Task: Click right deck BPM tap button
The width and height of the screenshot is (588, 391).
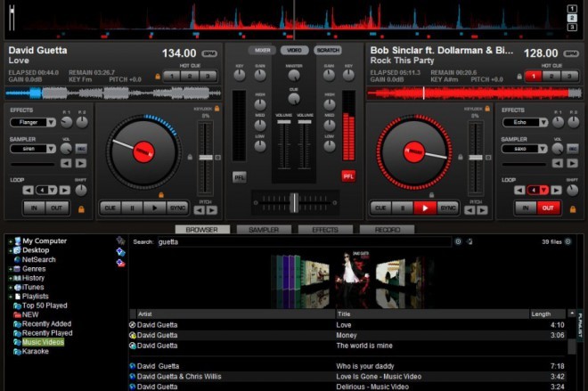Action: [571, 53]
